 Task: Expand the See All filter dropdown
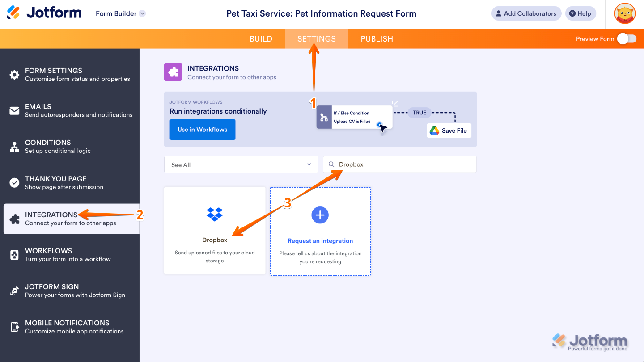click(241, 164)
